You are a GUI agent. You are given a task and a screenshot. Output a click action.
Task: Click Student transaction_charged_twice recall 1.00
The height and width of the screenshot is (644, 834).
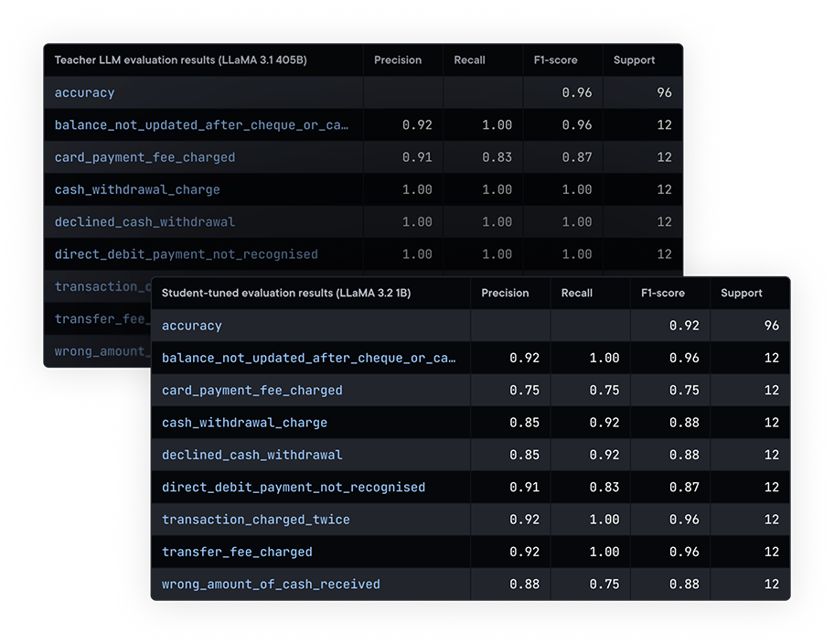click(x=604, y=520)
